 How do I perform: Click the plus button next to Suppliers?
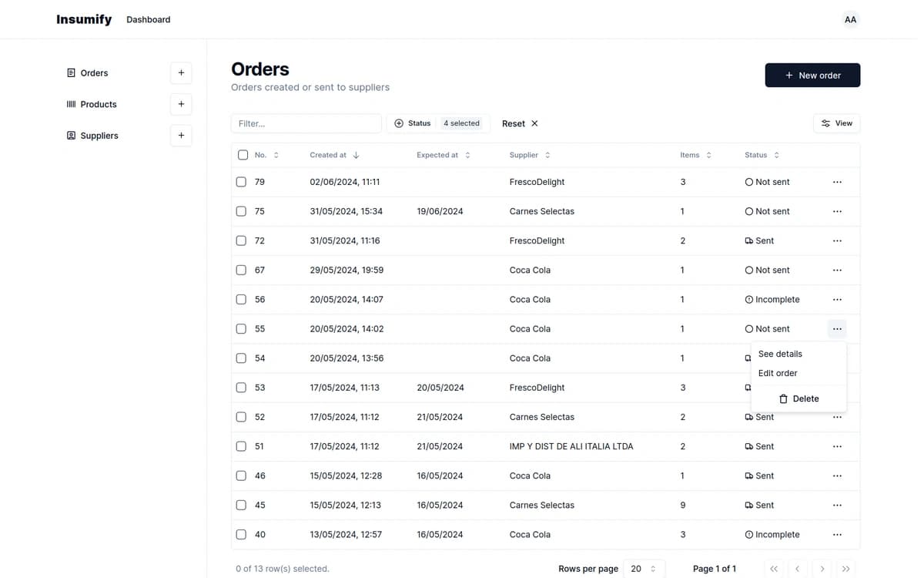point(181,136)
